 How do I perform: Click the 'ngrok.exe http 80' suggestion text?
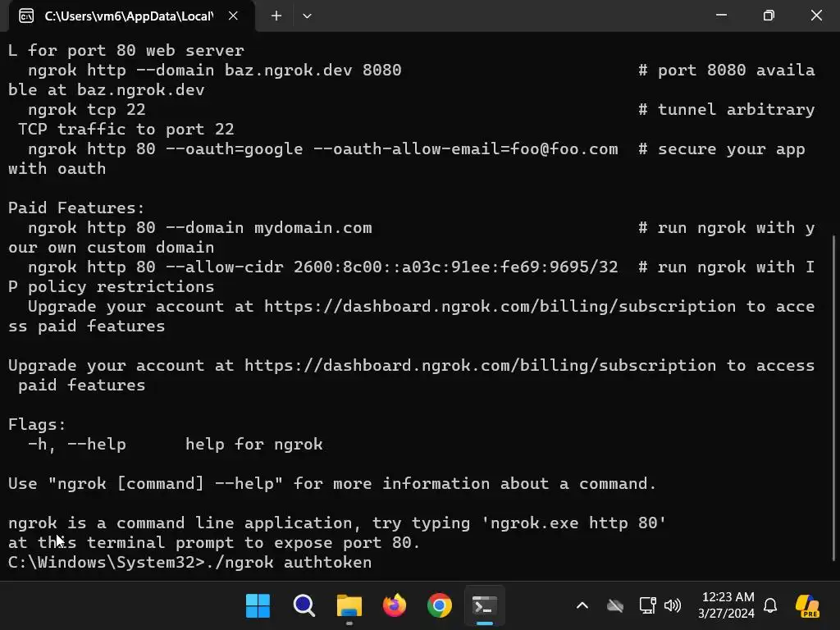tap(573, 523)
